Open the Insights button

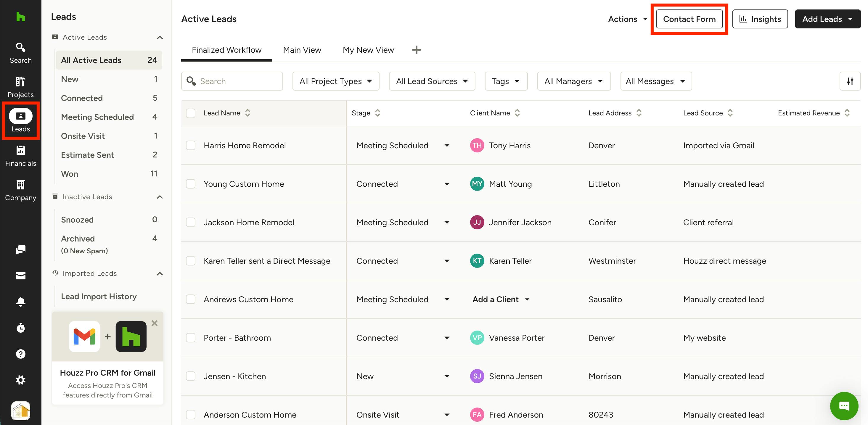click(760, 19)
